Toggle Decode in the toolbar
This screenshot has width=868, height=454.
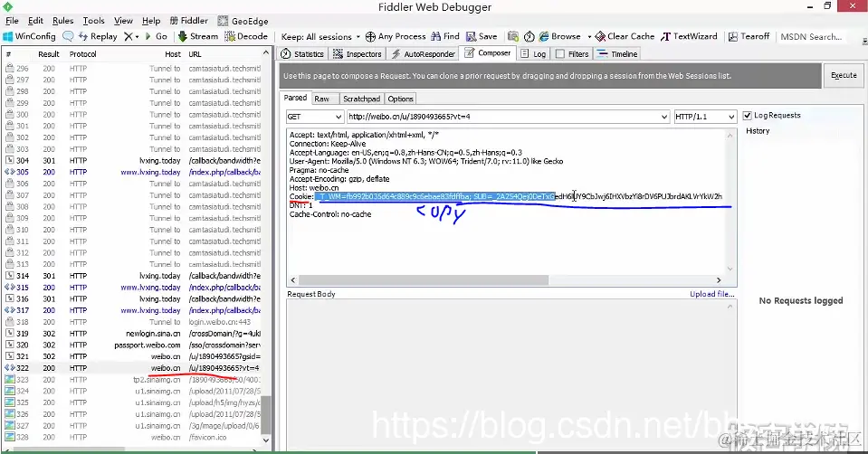point(246,36)
